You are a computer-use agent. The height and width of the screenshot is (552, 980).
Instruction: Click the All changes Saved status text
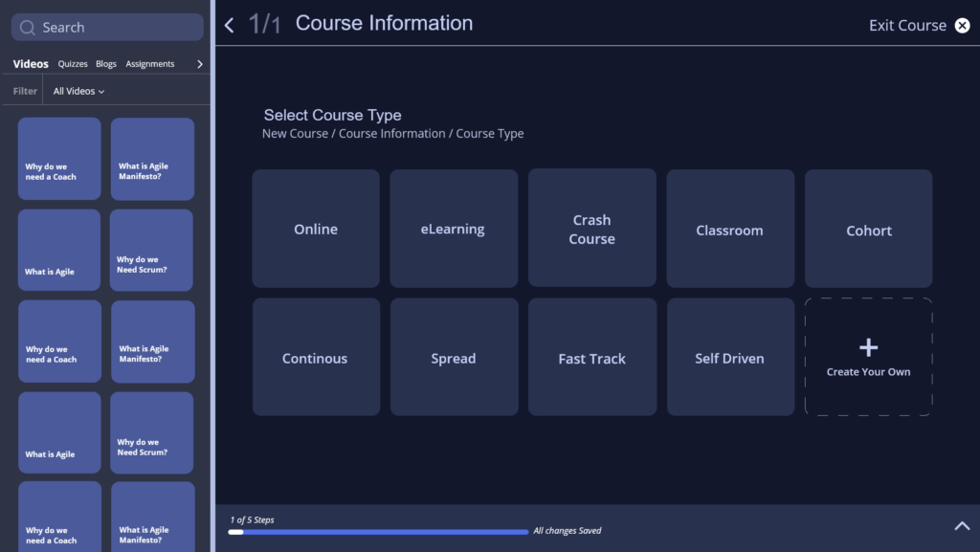567,531
